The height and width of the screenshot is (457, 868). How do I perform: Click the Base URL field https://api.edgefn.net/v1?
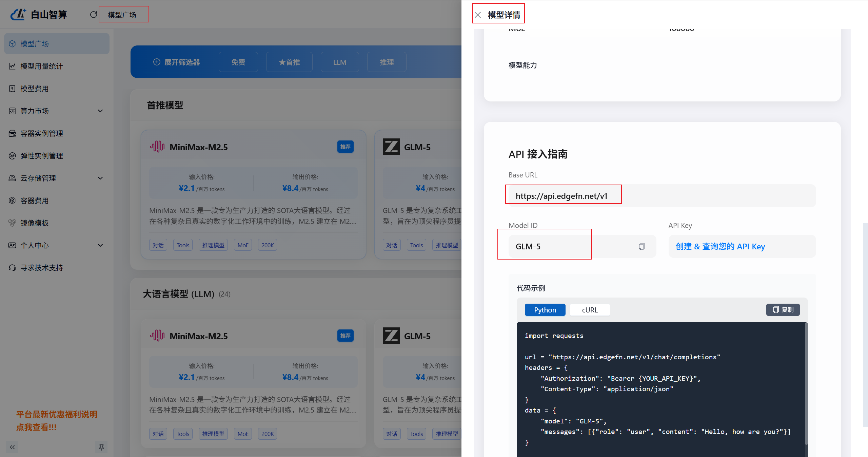(x=662, y=196)
